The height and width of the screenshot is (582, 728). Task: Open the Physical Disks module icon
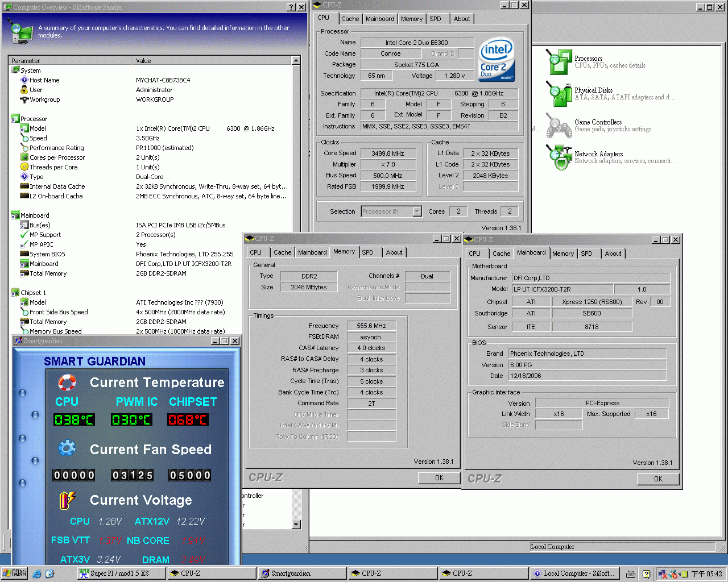(559, 94)
